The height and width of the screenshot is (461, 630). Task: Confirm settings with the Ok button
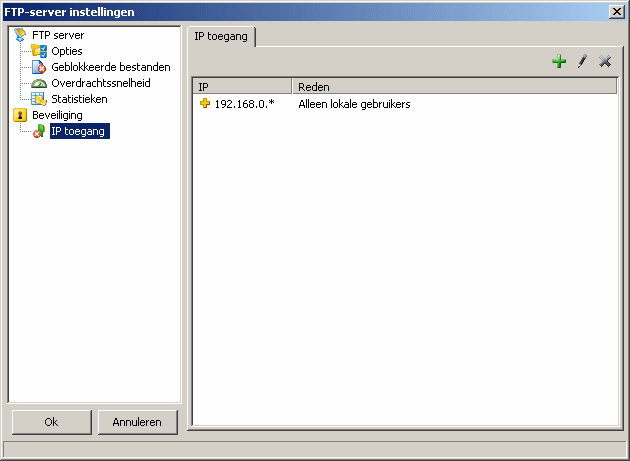point(51,422)
